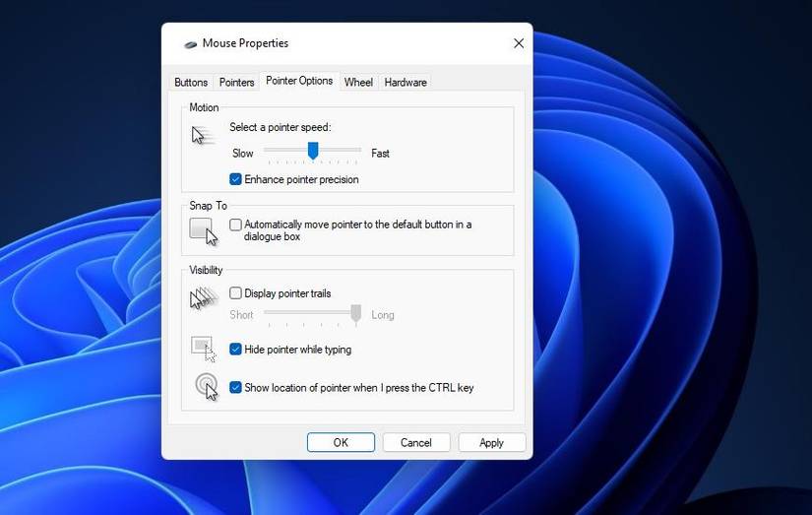Switch to the Pointers tab
This screenshot has width=812, height=515.
click(x=236, y=83)
